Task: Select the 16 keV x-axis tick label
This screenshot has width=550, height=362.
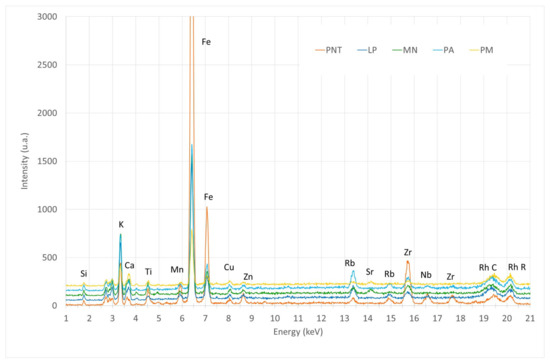Action: click(414, 318)
